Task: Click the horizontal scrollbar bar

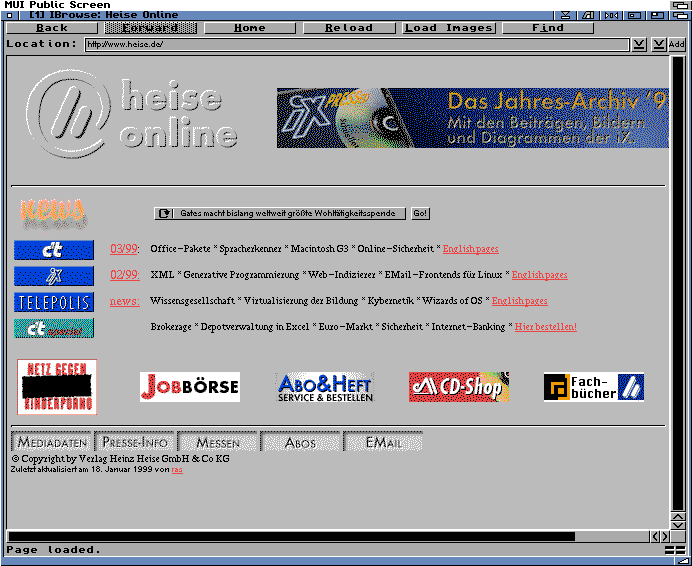Action: [292, 537]
